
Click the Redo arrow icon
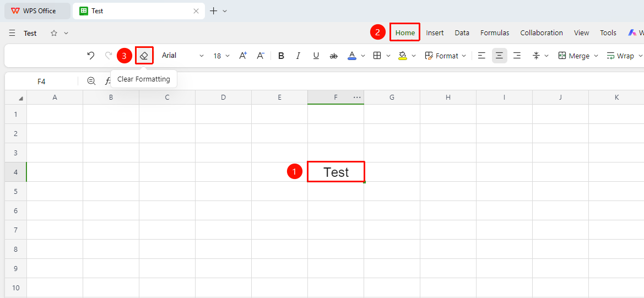[109, 56]
